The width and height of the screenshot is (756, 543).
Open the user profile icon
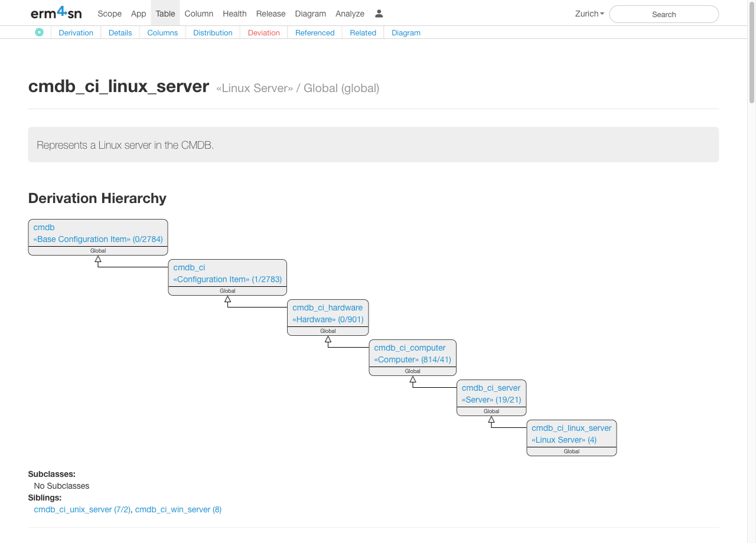coord(379,14)
